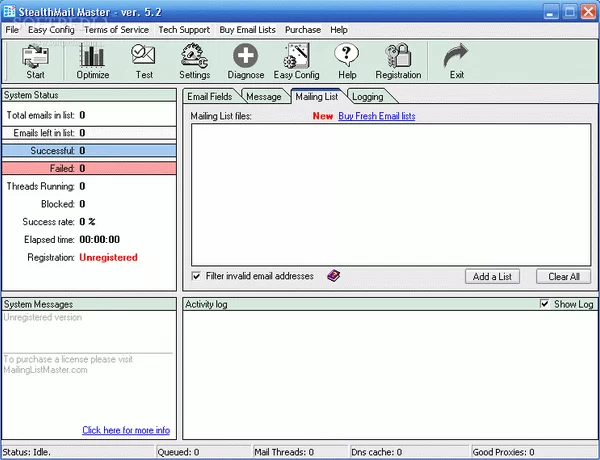Click the Clear All button
600x460 pixels.
point(564,276)
